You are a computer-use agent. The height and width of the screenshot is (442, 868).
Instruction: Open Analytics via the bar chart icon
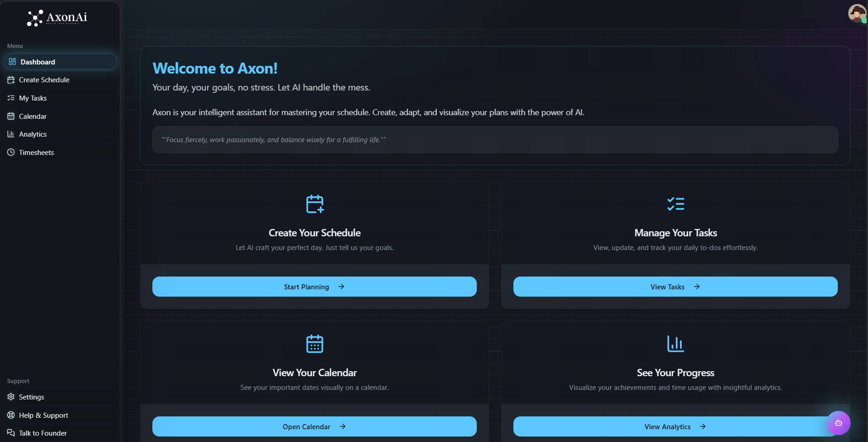(x=11, y=134)
